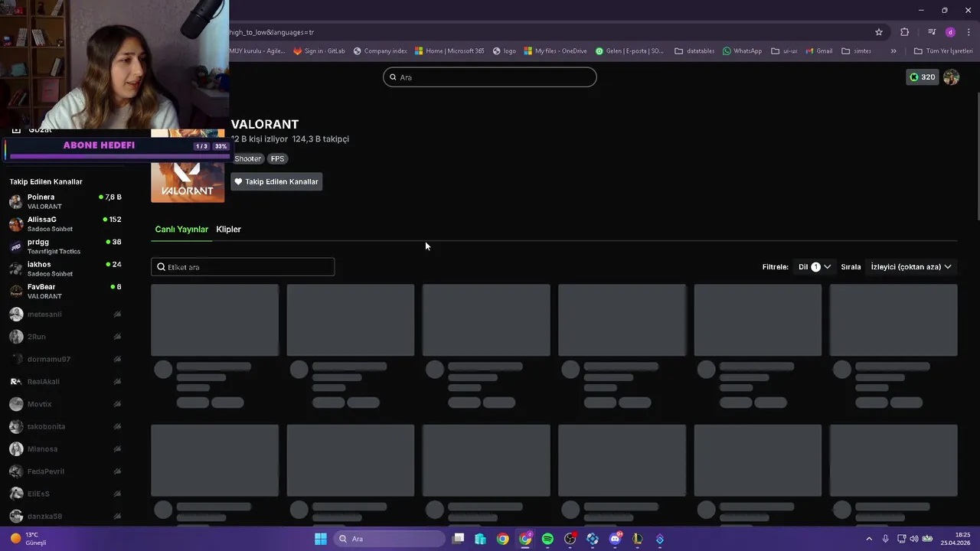Open Home | Microsoft 365 bookmark

449,51
